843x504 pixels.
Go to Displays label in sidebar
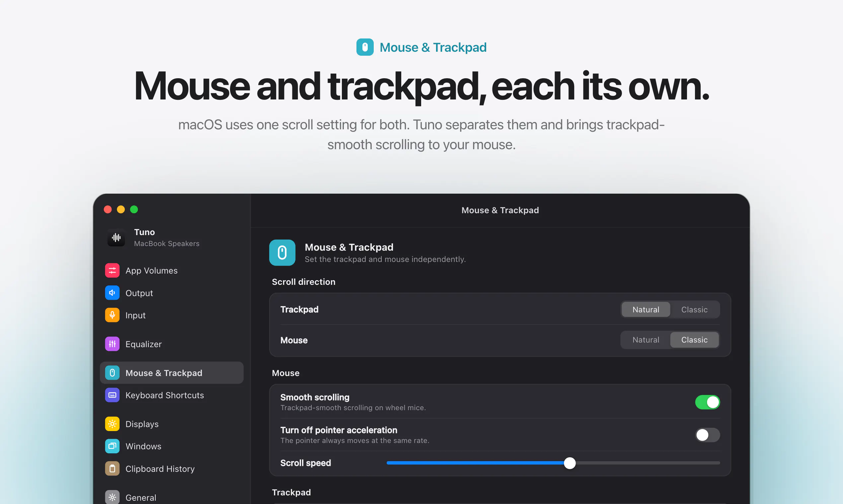tap(142, 424)
